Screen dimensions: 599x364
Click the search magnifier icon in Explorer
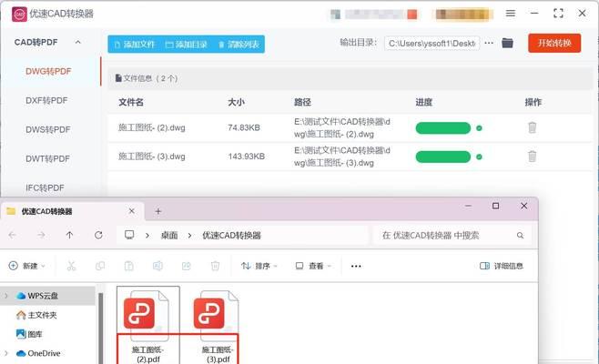(x=521, y=236)
